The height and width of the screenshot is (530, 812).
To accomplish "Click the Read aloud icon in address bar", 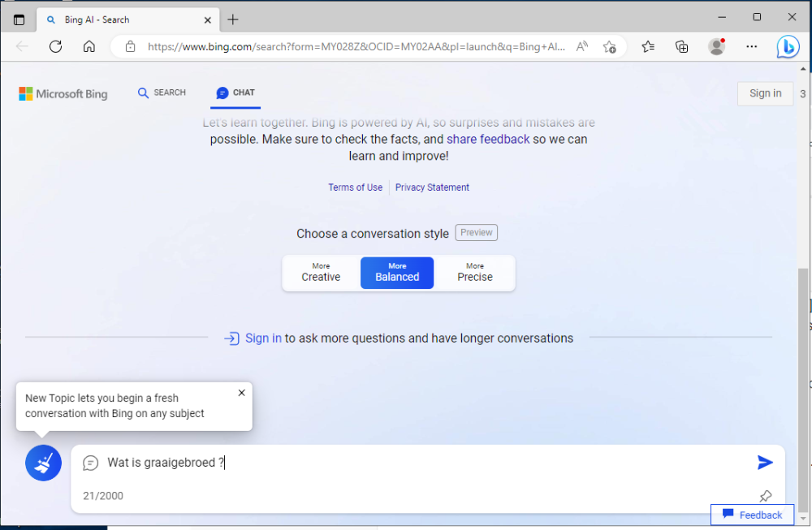I will 582,47.
